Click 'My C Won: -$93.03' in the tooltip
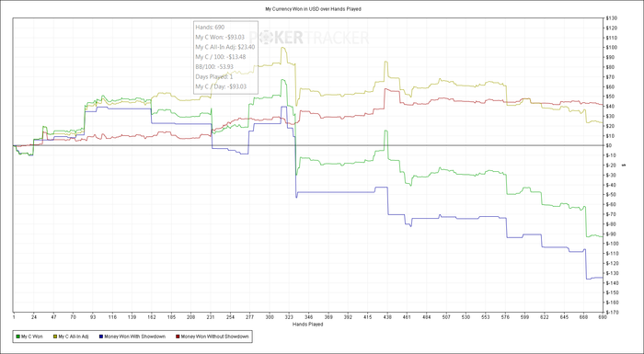 [x=220, y=37]
